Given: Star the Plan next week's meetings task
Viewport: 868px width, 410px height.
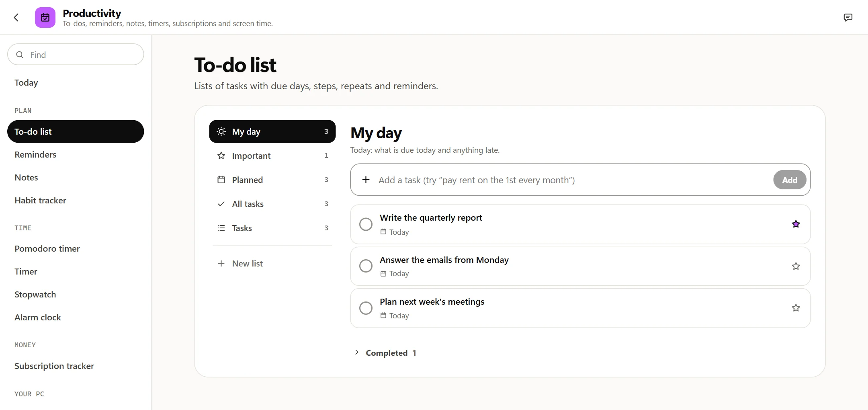Looking at the screenshot, I should pos(796,308).
